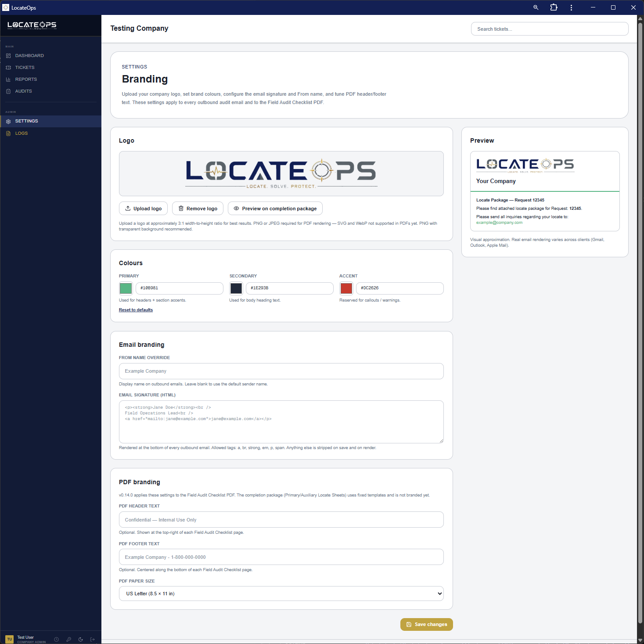This screenshot has width=644, height=644.
Task: Click Remove logo button
Action: tap(198, 209)
